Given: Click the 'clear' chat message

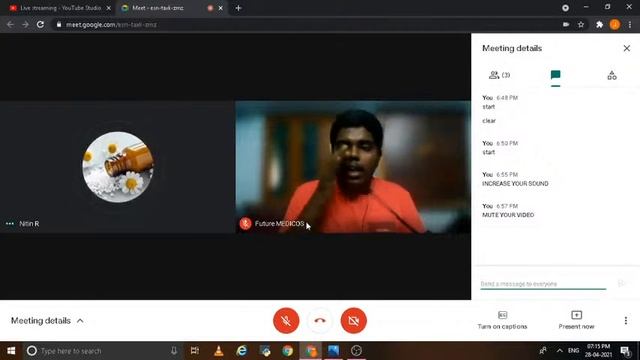Looking at the screenshot, I should (x=489, y=121).
